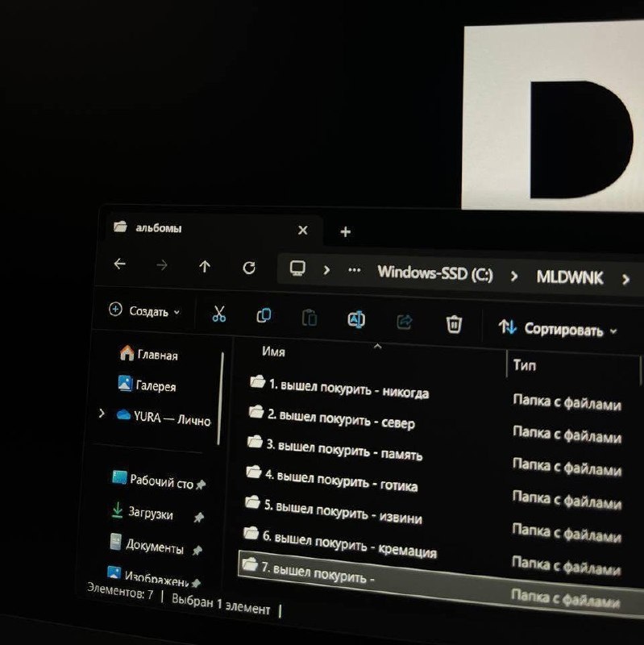Click folder icon of север row
This screenshot has height=645, width=644.
(x=256, y=412)
